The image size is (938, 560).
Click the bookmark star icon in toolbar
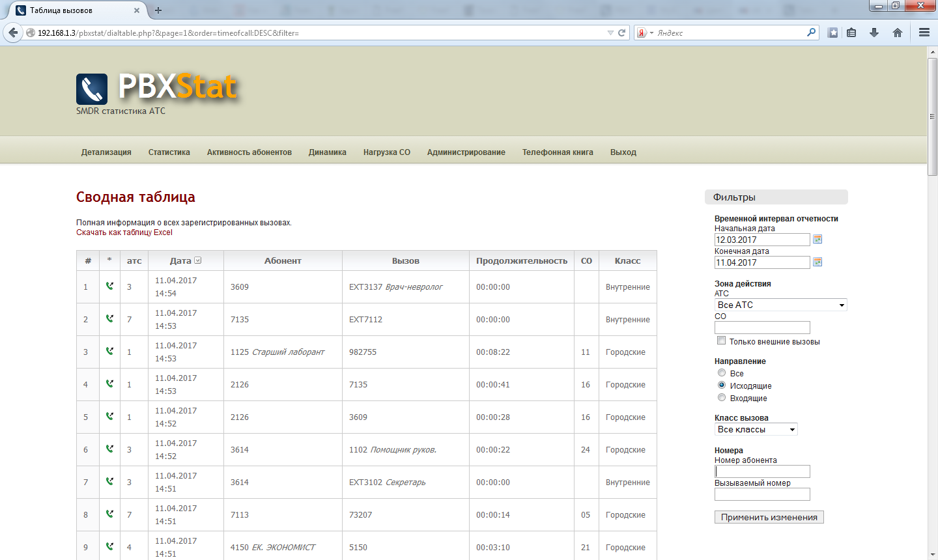832,33
